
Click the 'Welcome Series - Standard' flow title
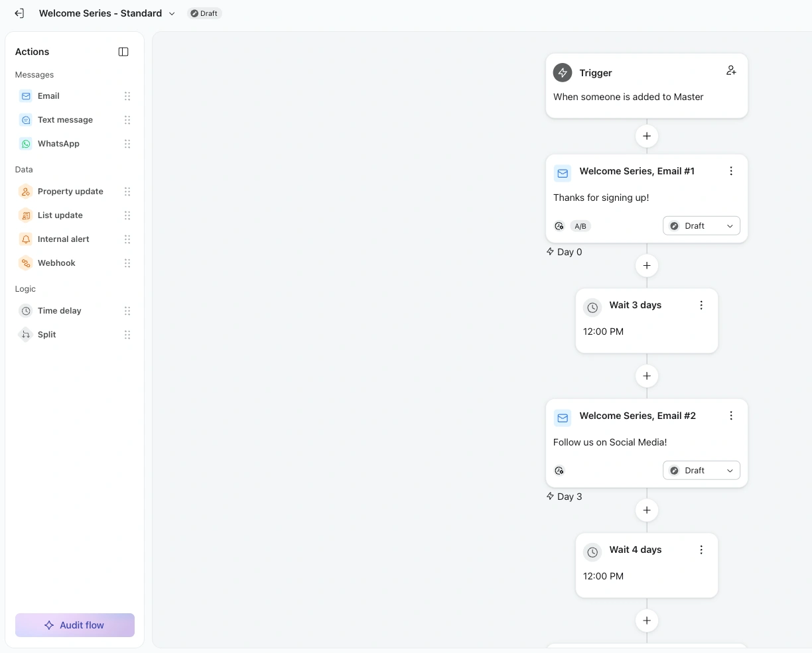[100, 13]
